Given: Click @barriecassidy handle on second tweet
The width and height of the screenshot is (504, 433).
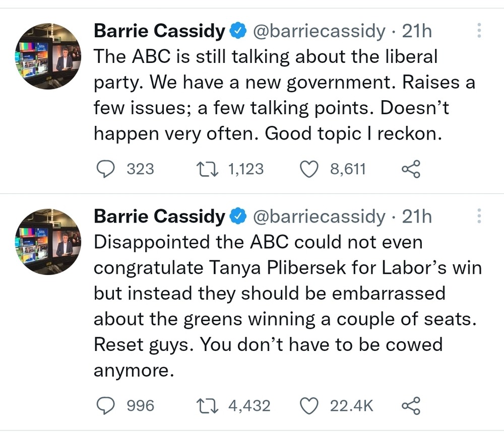Looking at the screenshot, I should click(x=318, y=216).
